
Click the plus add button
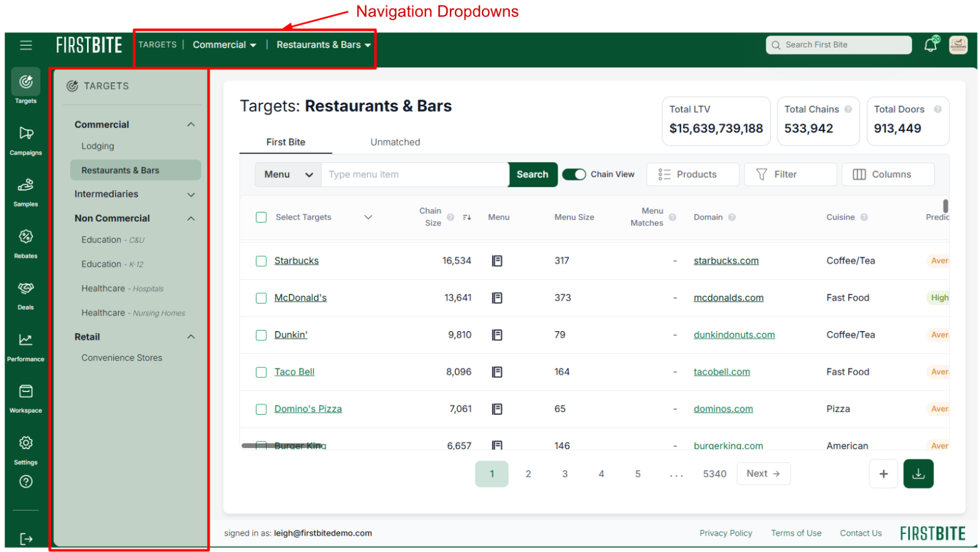click(884, 475)
